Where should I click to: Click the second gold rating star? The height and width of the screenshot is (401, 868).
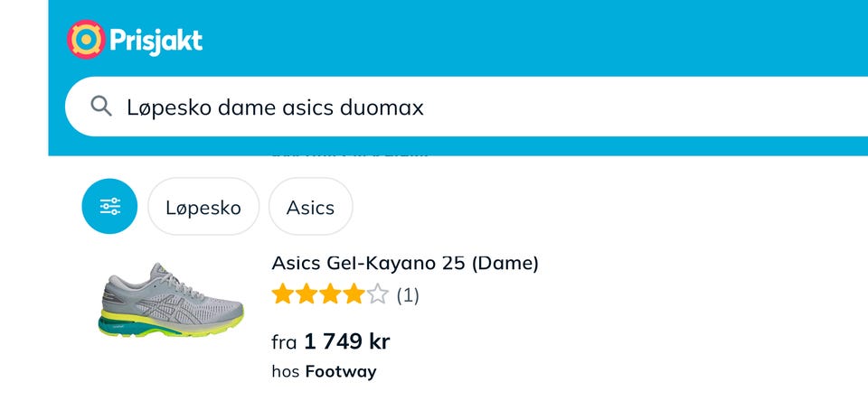tap(307, 294)
